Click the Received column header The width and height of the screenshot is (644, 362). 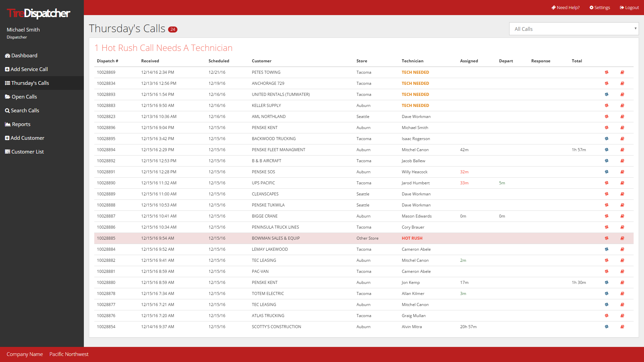point(150,61)
